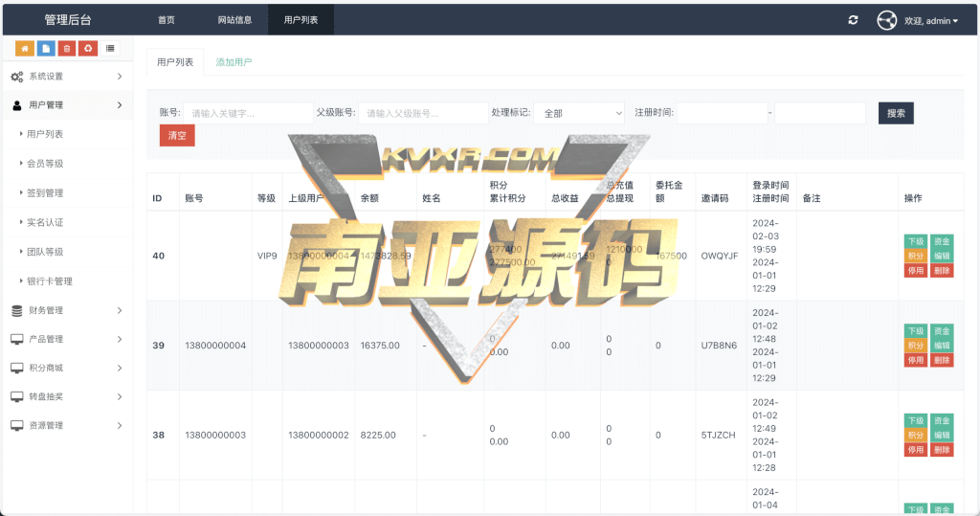Open the 欢迎, admin user dropdown
Viewport: 980px width, 516px height.
[x=930, y=21]
